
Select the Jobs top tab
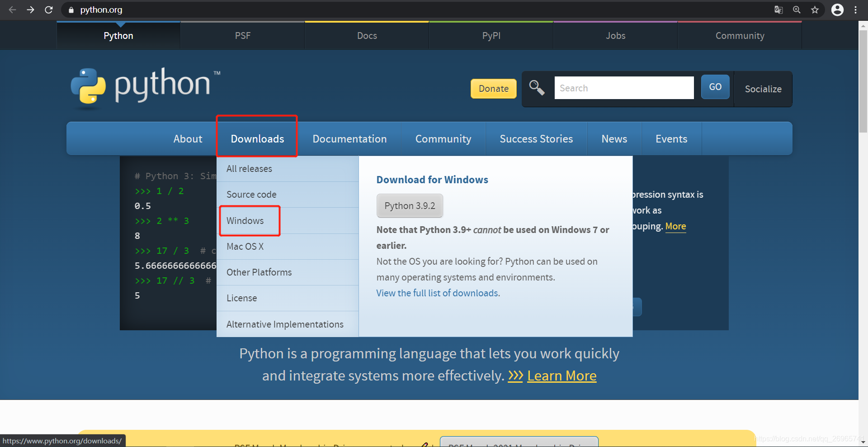[616, 36]
